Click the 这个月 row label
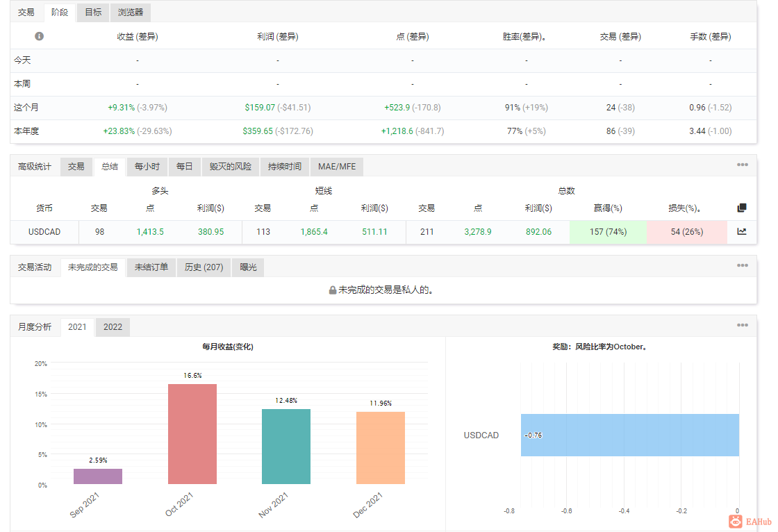This screenshot has width=778, height=532. coord(26,108)
